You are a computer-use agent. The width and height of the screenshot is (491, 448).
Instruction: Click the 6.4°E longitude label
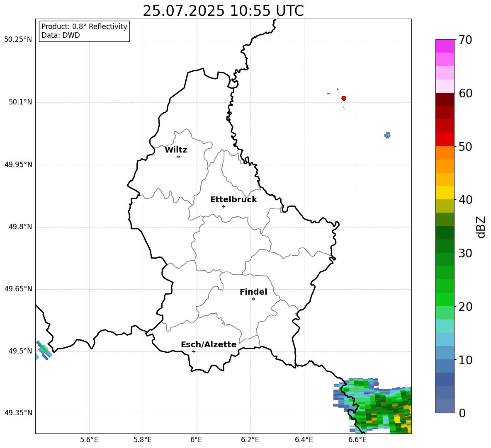pyautogui.click(x=304, y=440)
